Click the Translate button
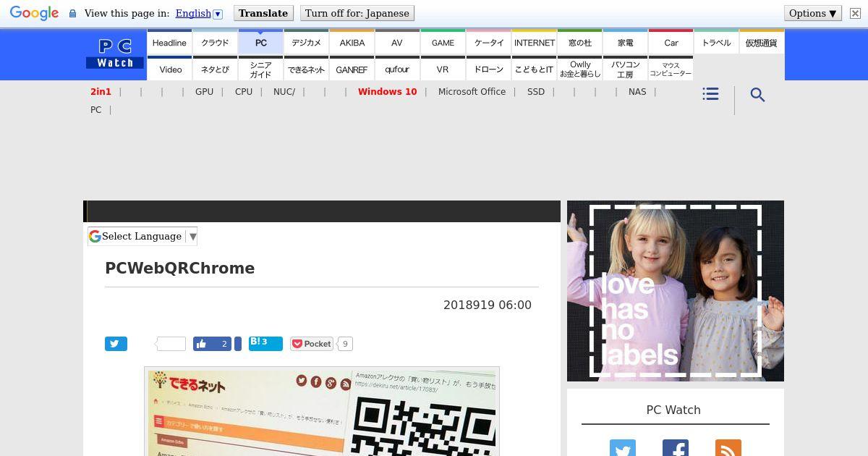Viewport: 868px width, 456px height. (263, 13)
